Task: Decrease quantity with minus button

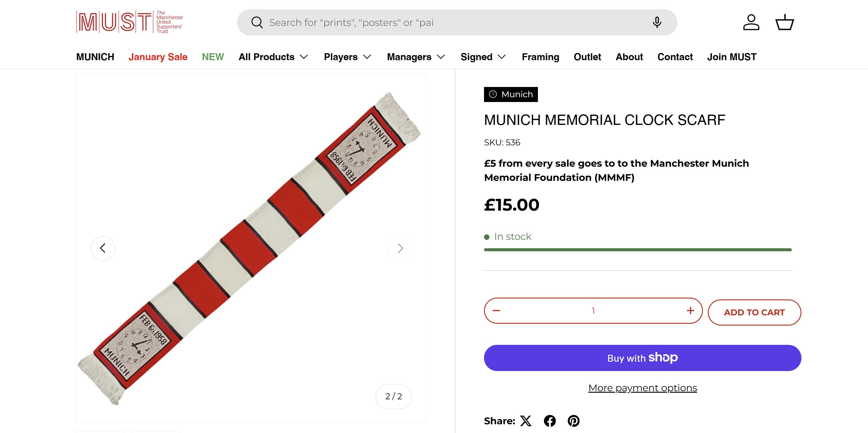Action: 496,311
